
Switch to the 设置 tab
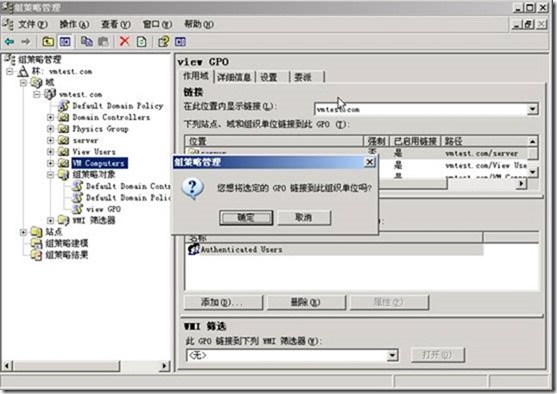click(x=269, y=77)
